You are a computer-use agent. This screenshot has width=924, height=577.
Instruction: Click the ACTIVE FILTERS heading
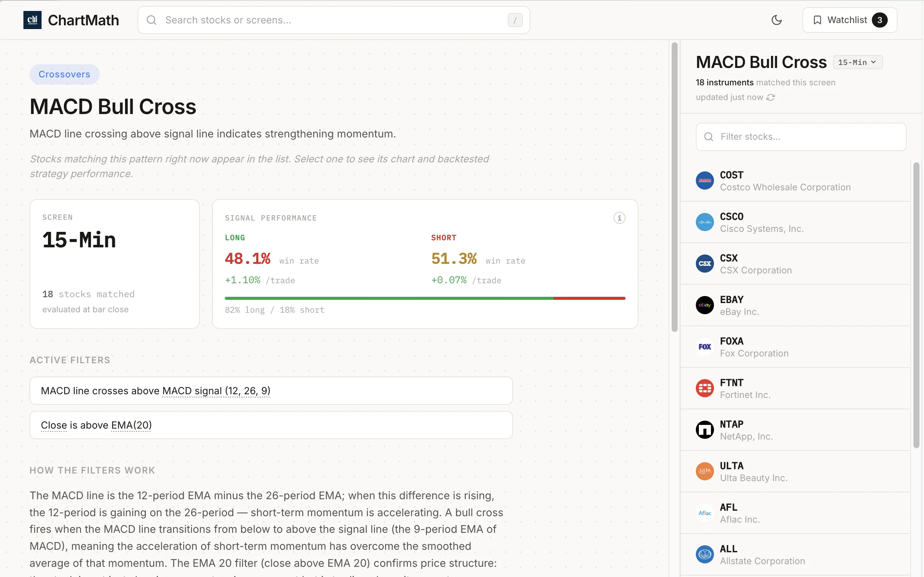coord(70,360)
